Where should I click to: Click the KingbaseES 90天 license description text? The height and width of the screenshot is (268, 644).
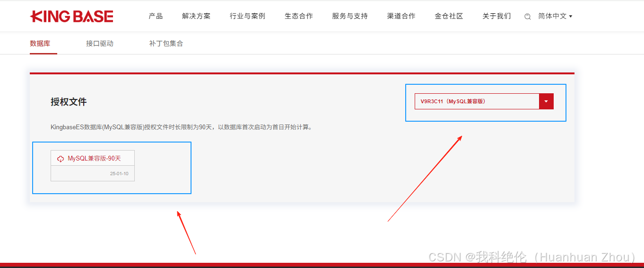(182, 127)
